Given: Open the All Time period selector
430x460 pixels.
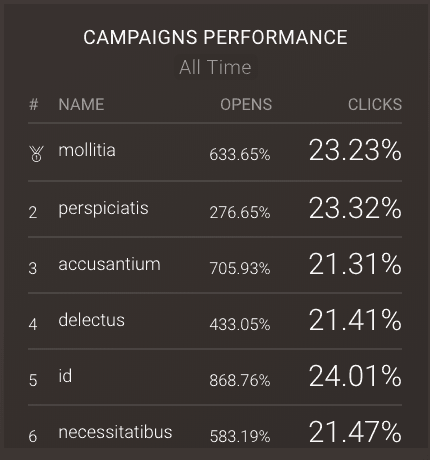Looking at the screenshot, I should click(215, 67).
